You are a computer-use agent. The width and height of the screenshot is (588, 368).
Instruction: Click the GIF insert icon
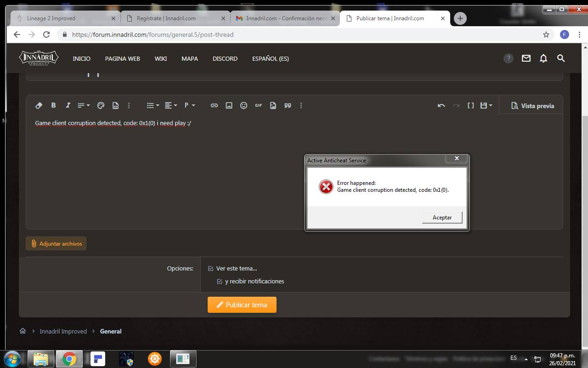point(259,105)
